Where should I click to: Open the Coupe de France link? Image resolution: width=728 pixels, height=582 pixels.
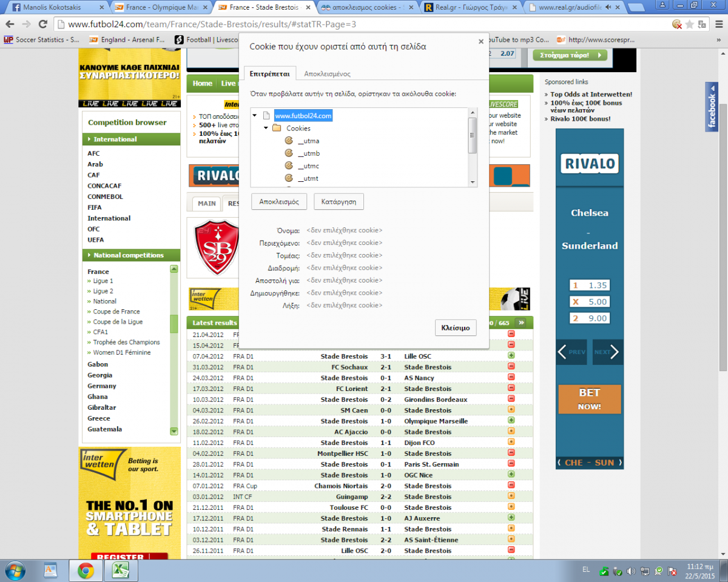point(116,312)
